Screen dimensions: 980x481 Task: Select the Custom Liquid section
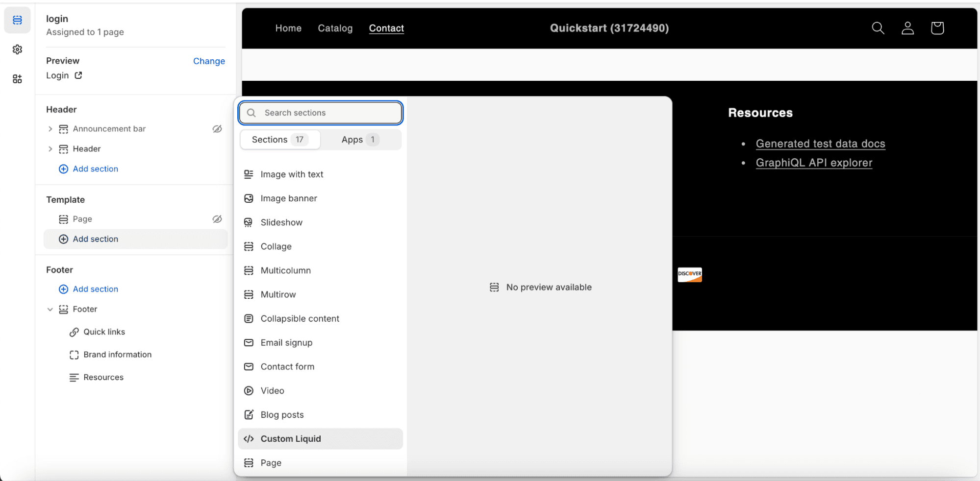coord(291,438)
